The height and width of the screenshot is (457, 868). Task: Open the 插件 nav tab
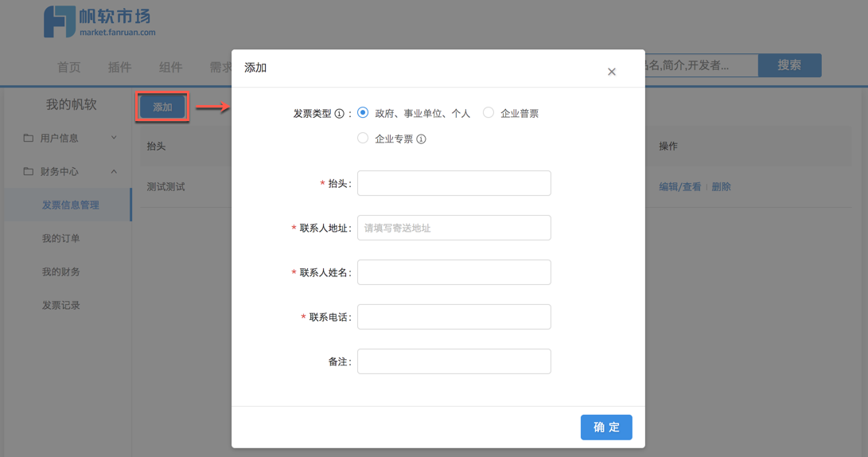click(x=119, y=68)
